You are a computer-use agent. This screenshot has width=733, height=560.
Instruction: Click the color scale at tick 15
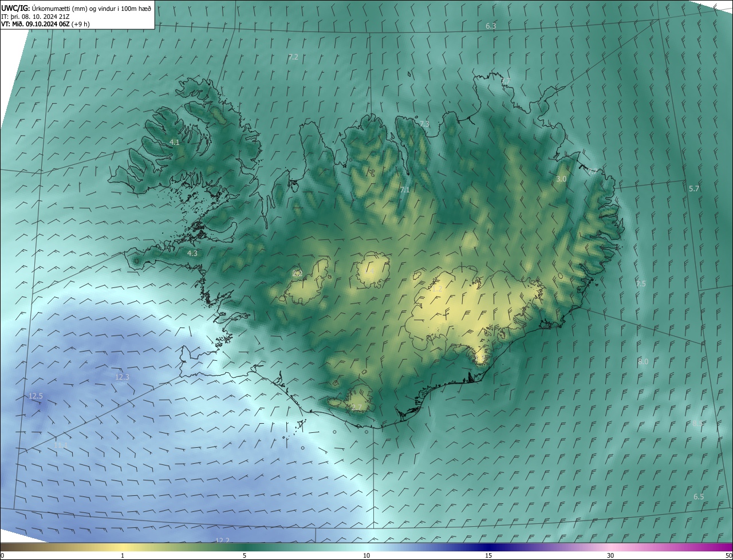click(488, 555)
